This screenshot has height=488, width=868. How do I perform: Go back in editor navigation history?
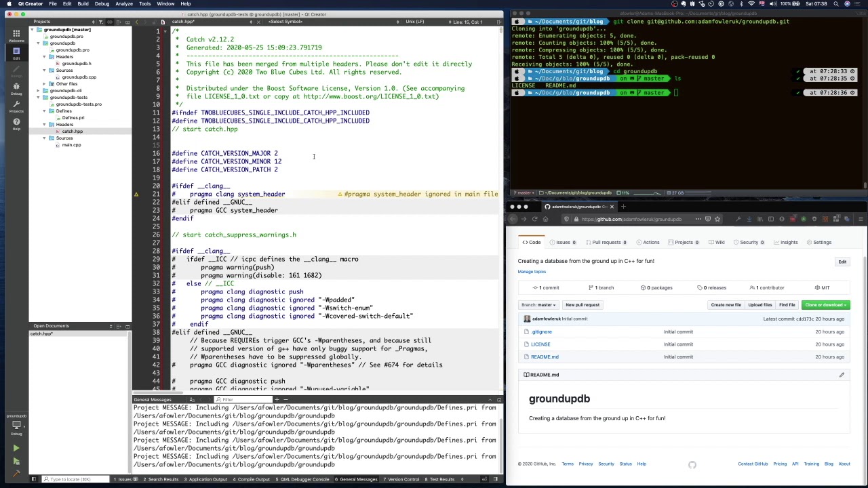click(136, 22)
